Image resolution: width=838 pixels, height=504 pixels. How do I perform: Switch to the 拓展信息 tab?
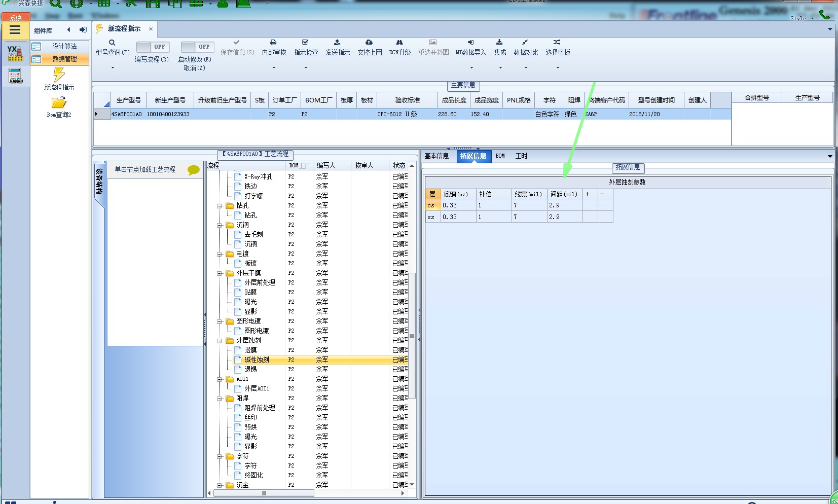(x=473, y=156)
